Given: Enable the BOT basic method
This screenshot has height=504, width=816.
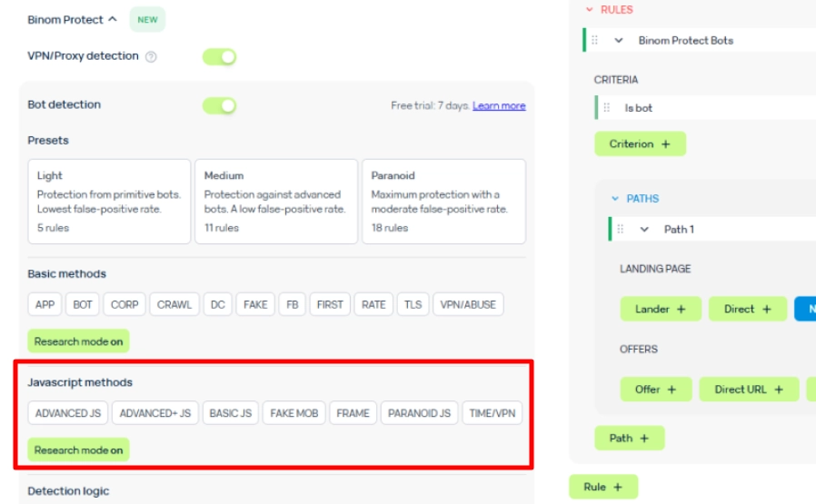Looking at the screenshot, I should point(82,304).
